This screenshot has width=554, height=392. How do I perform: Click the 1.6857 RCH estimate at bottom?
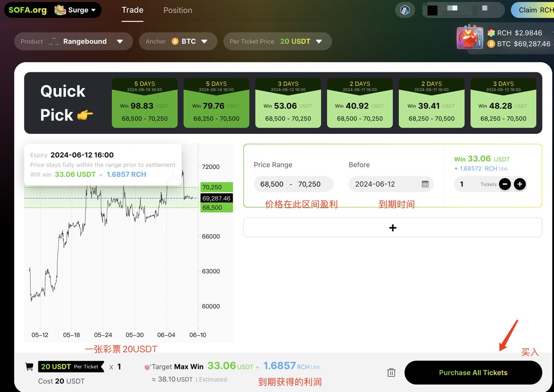tap(292, 366)
